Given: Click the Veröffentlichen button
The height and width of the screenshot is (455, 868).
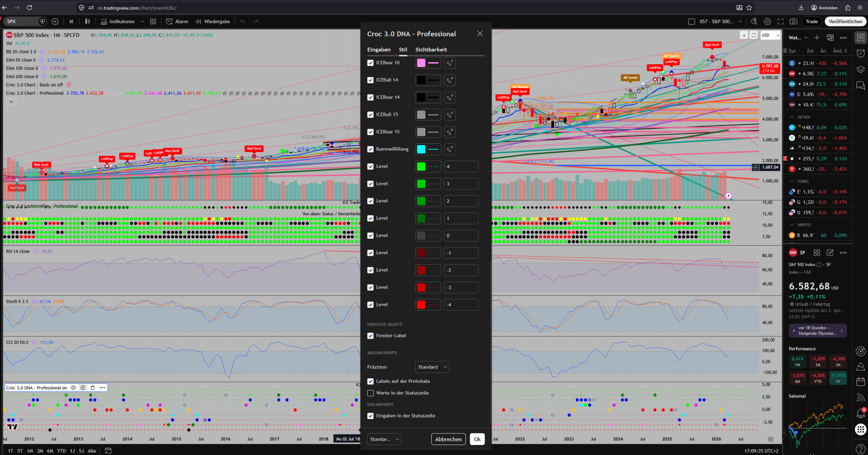Looking at the screenshot, I should 845,22.
